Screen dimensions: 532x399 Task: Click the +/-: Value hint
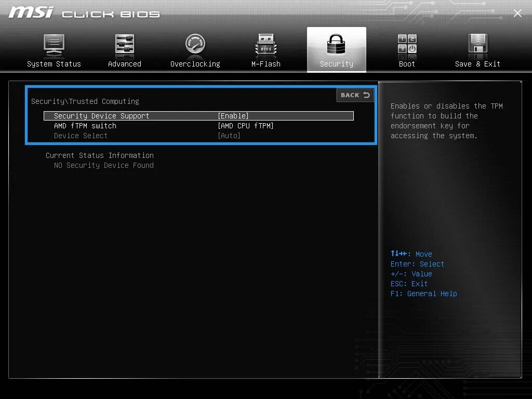[x=411, y=274]
